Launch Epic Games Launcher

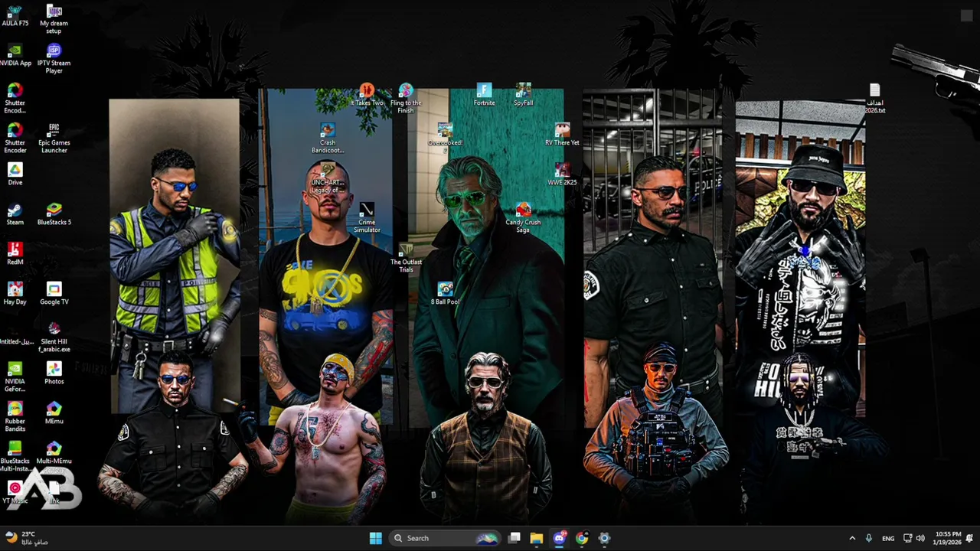54,138
